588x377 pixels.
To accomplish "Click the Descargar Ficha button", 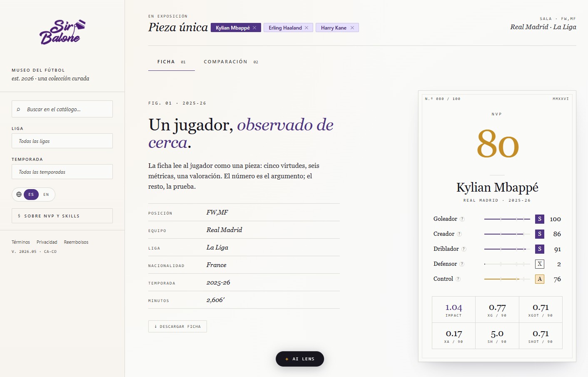I will 177,327.
